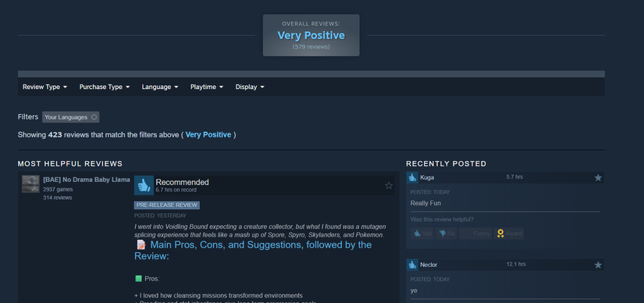Open the Purchase Type dropdown
644x303 pixels.
105,87
